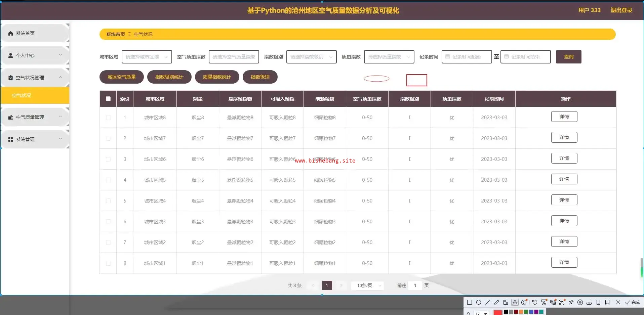The image size is (644, 315).
Task: Open the 城市区域 dropdown filter
Action: click(x=147, y=57)
